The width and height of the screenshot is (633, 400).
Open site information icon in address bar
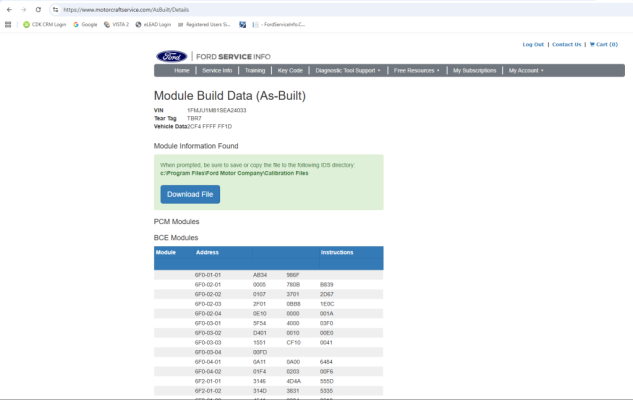(56, 10)
